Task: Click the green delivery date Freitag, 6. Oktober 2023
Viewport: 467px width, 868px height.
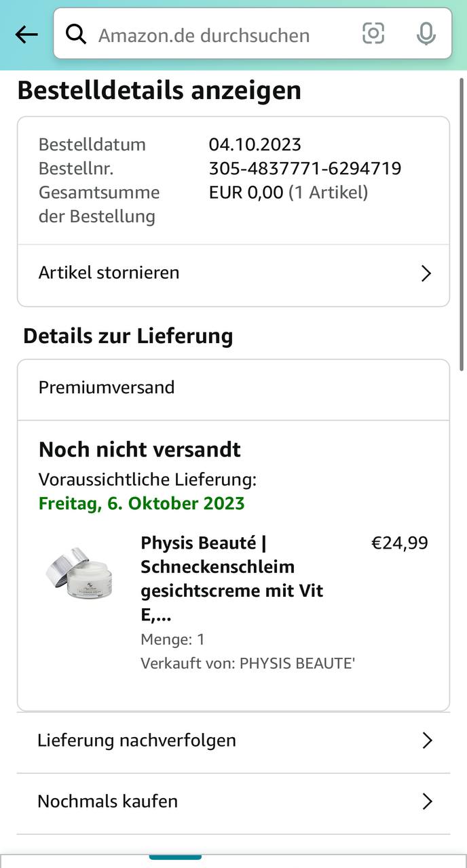Action: pos(141,504)
